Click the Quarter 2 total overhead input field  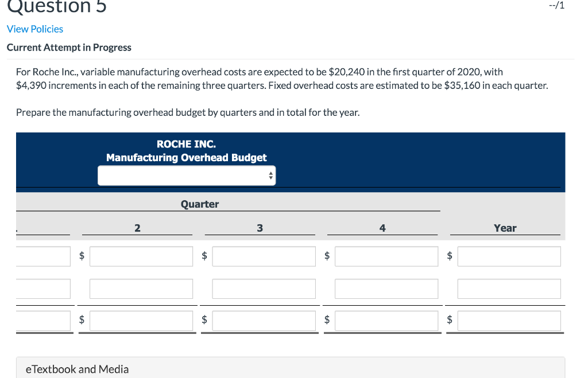141,321
